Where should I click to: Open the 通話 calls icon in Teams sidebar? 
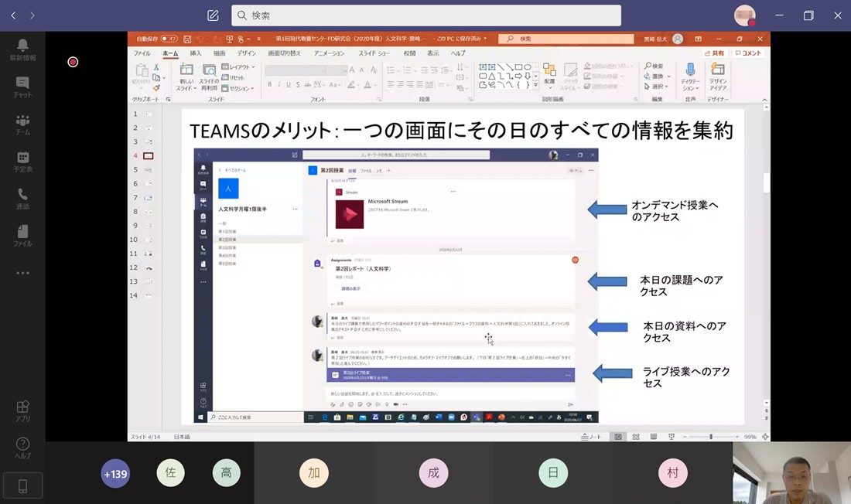click(x=22, y=199)
